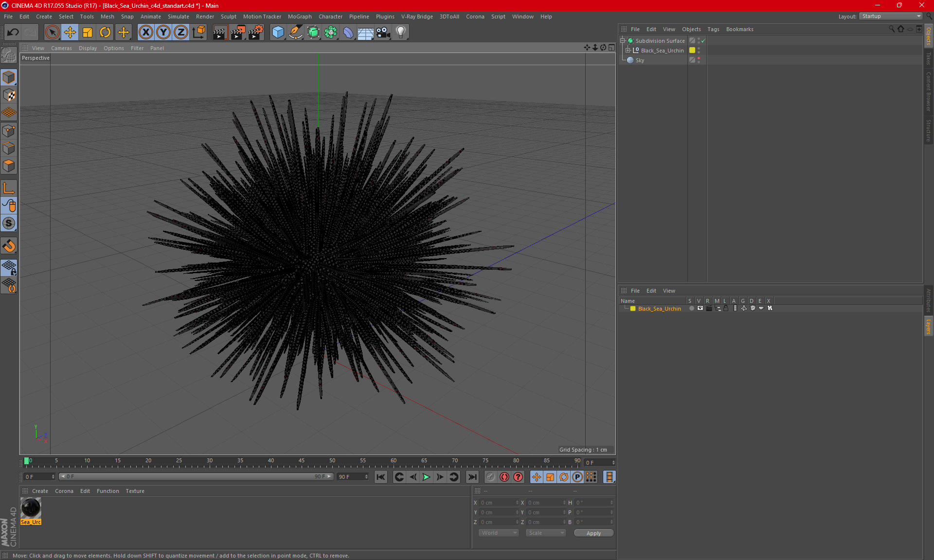Add a camera object

(383, 33)
